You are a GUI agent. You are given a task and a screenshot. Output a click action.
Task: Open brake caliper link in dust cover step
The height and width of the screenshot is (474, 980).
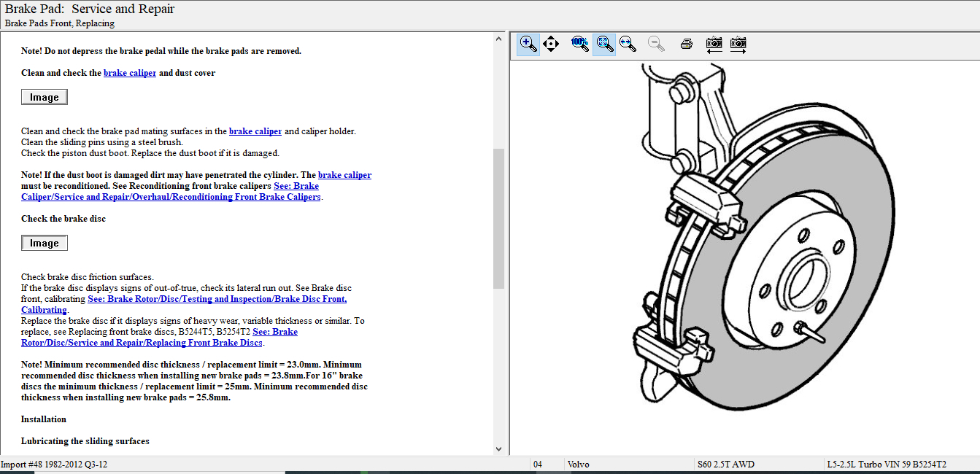(130, 73)
